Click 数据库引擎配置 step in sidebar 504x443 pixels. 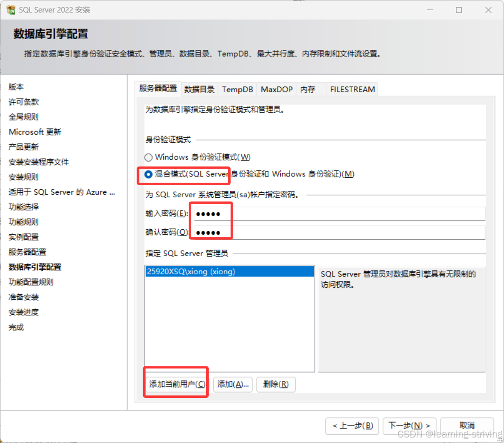click(x=35, y=267)
